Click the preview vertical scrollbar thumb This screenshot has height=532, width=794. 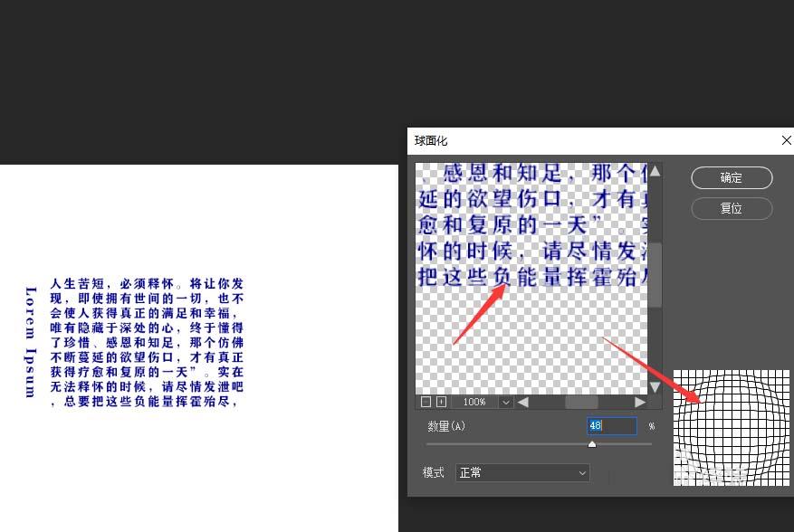click(655, 275)
